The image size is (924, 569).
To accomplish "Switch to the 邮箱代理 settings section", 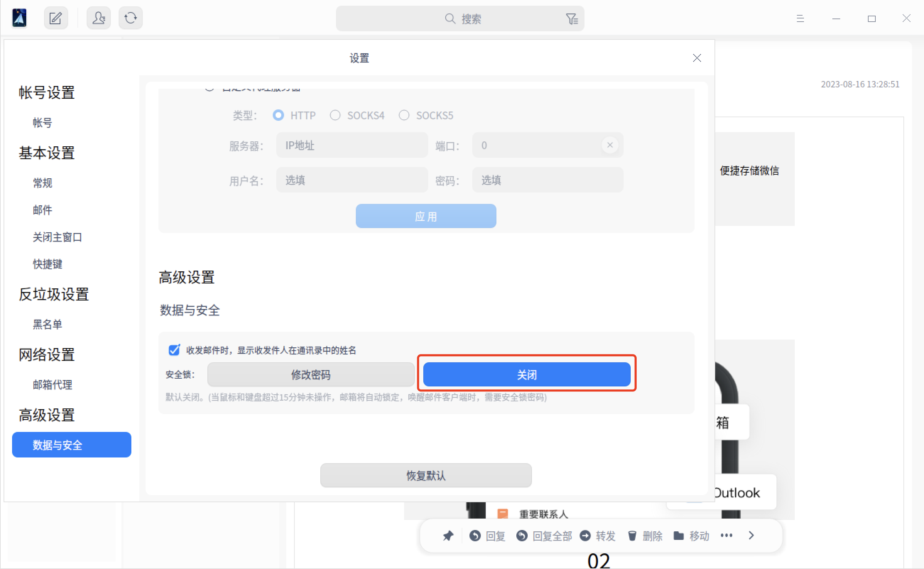I will pos(52,385).
